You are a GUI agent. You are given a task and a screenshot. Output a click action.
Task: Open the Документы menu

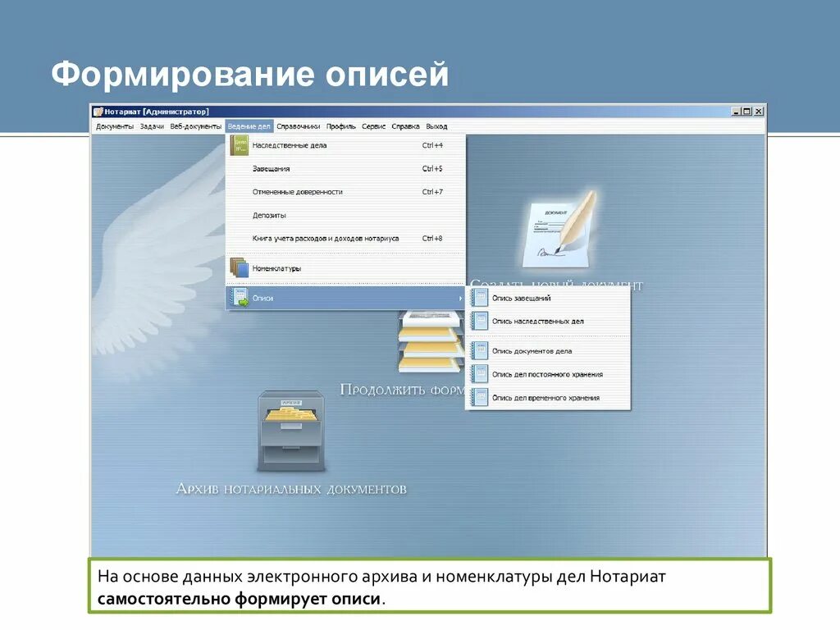tap(115, 126)
